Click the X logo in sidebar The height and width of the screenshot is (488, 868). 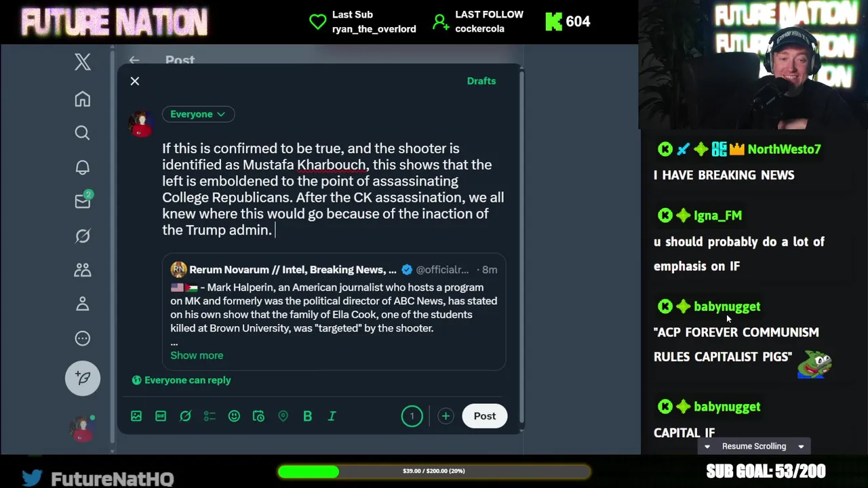pos(83,62)
